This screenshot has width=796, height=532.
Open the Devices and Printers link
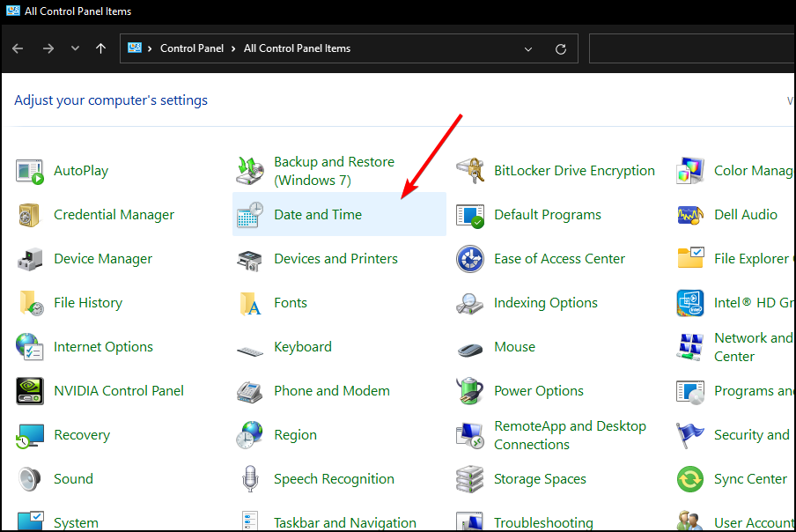pyautogui.click(x=335, y=259)
